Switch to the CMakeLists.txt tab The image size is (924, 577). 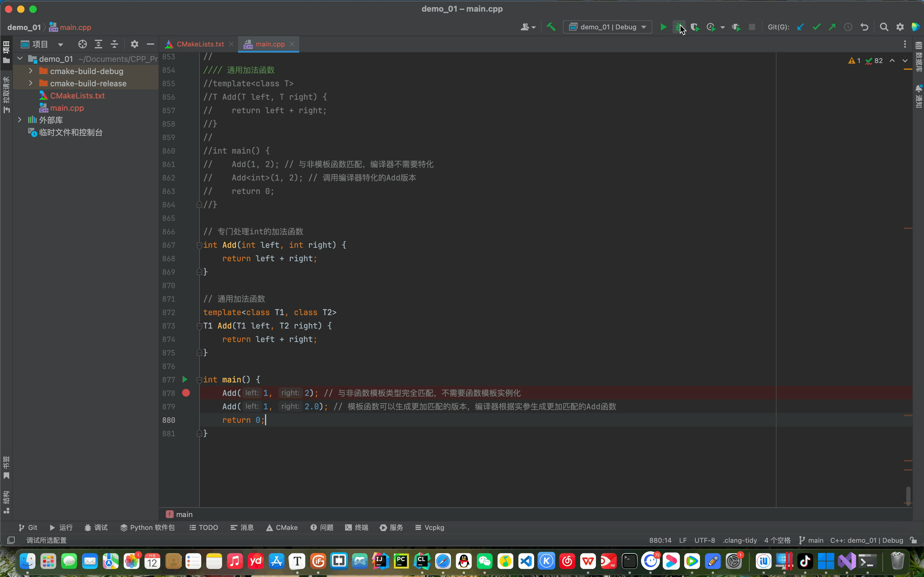200,44
